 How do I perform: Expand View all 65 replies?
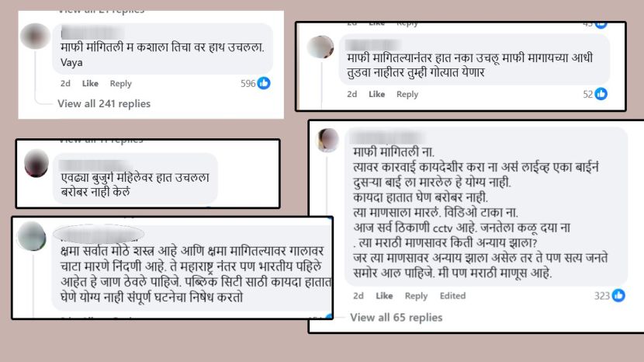tap(396, 318)
